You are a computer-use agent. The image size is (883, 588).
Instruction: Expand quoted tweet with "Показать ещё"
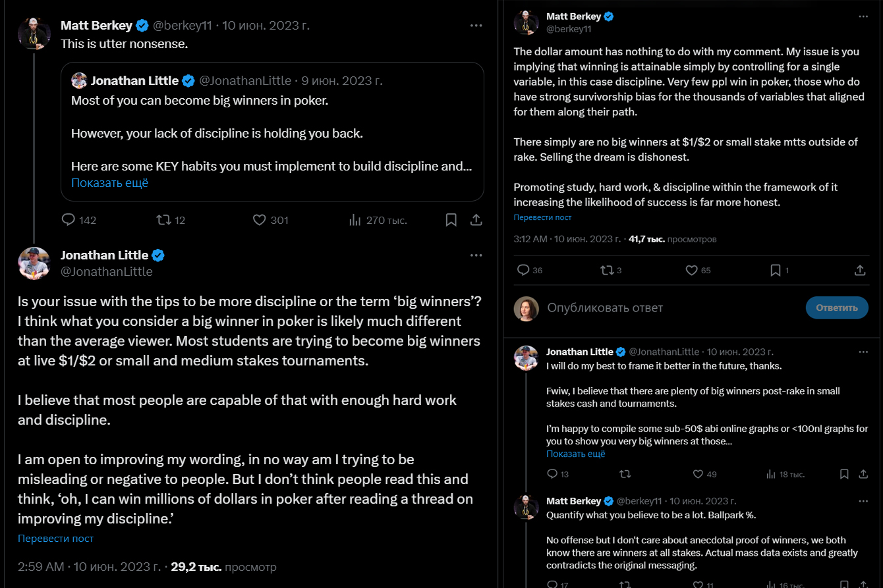pyautogui.click(x=109, y=183)
